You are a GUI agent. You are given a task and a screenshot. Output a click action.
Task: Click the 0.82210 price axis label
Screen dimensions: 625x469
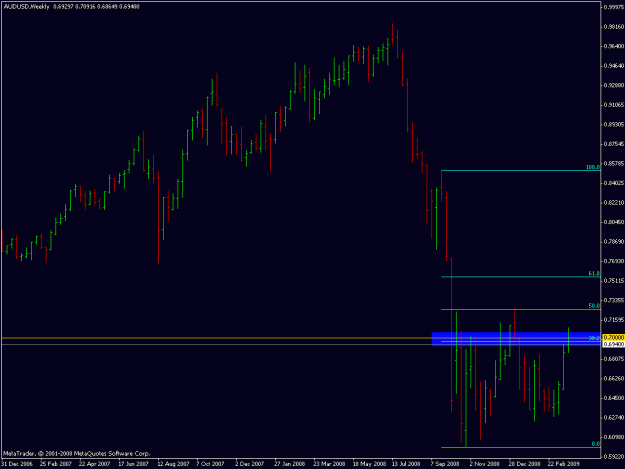click(x=614, y=202)
